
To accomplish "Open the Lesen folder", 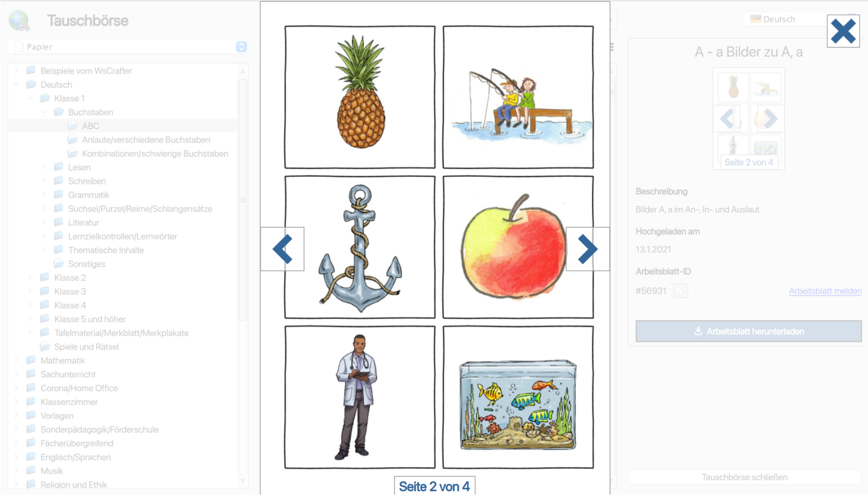I will [79, 167].
